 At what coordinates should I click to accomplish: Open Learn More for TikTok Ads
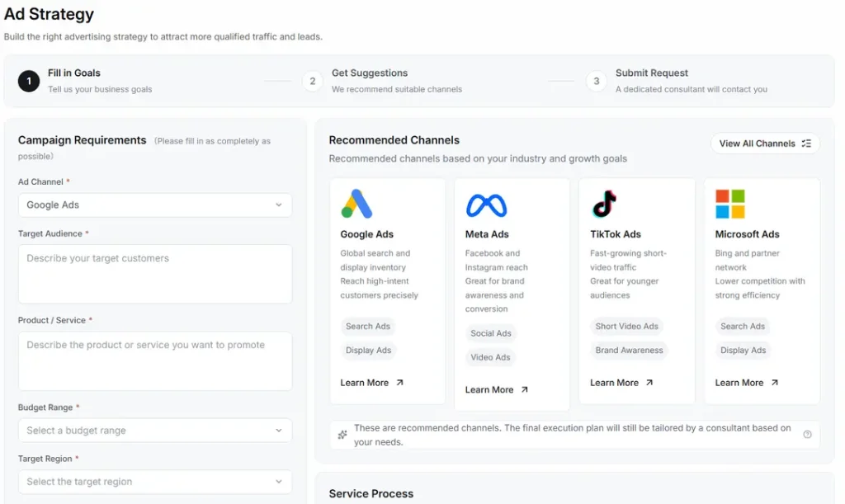(x=621, y=382)
